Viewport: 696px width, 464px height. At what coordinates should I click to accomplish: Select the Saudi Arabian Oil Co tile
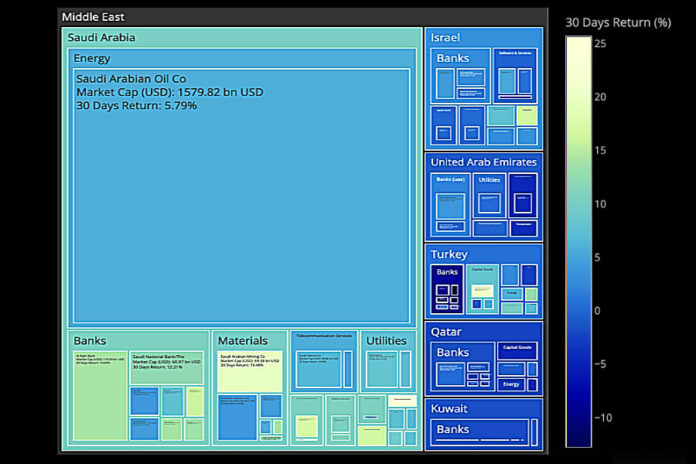240,200
